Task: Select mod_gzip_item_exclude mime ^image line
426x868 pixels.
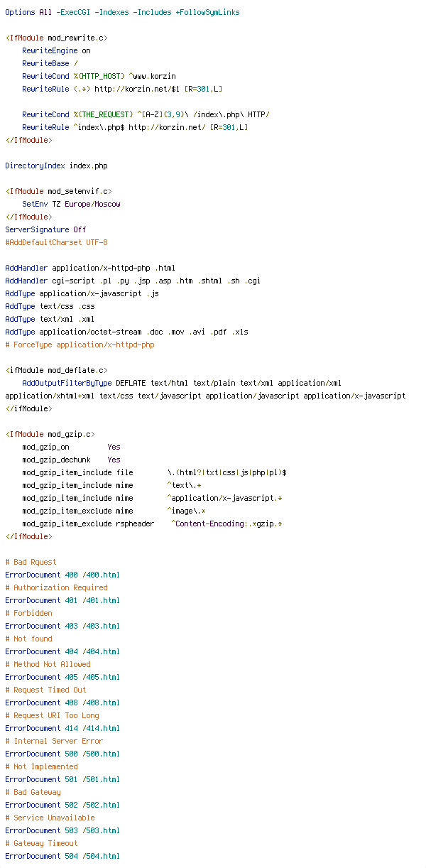Action: (114, 511)
